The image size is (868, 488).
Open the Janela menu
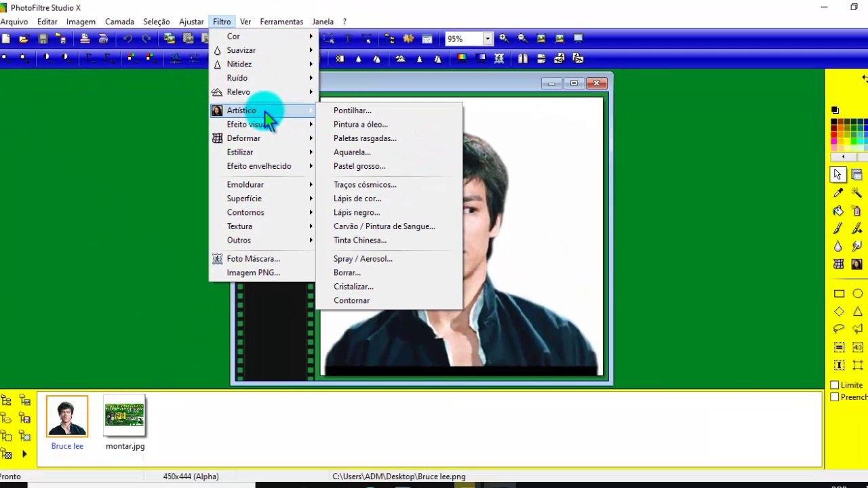tap(323, 22)
